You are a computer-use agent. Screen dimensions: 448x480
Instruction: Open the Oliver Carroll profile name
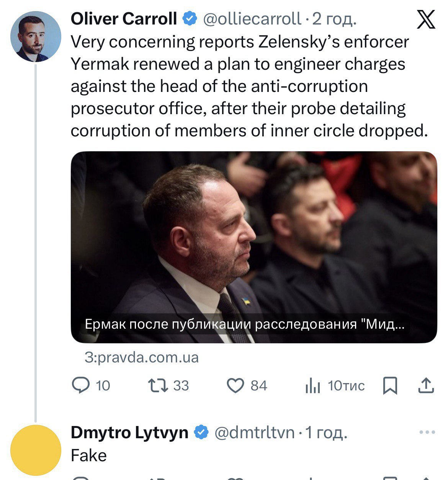pyautogui.click(x=124, y=19)
